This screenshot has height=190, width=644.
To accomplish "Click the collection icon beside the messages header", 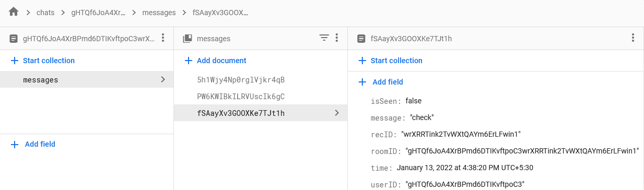I will pos(188,38).
